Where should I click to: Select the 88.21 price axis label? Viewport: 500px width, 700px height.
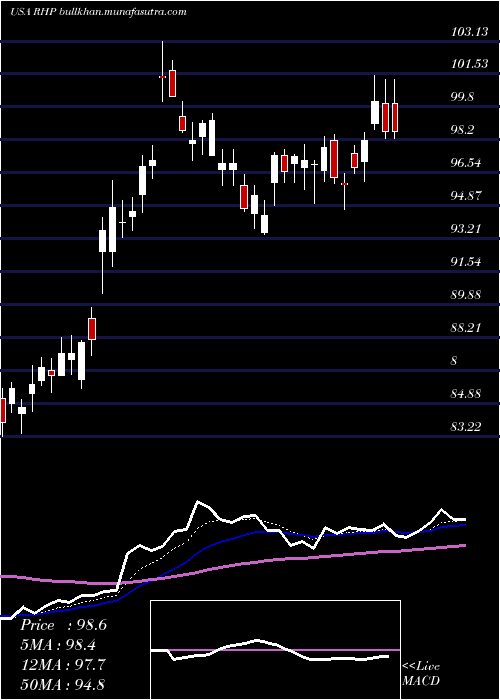tap(466, 328)
